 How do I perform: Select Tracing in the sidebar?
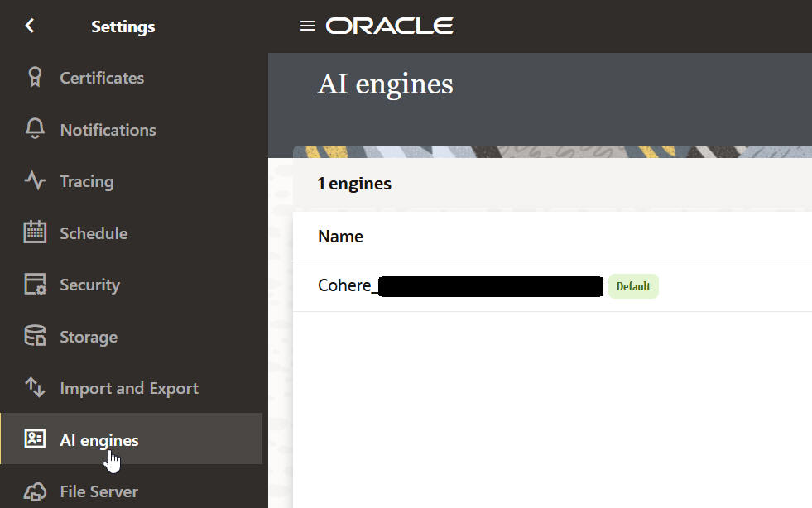(86, 181)
